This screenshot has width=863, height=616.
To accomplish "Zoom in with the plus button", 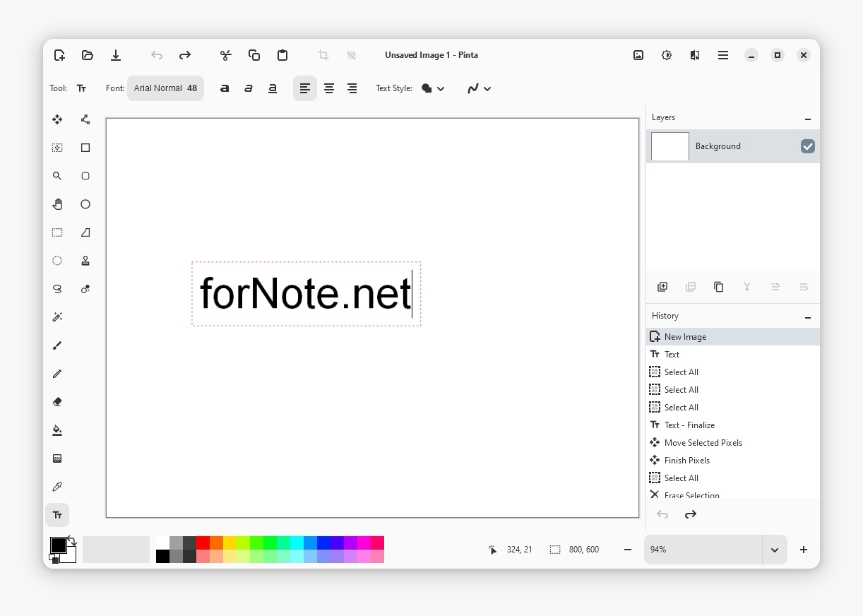I will point(804,550).
